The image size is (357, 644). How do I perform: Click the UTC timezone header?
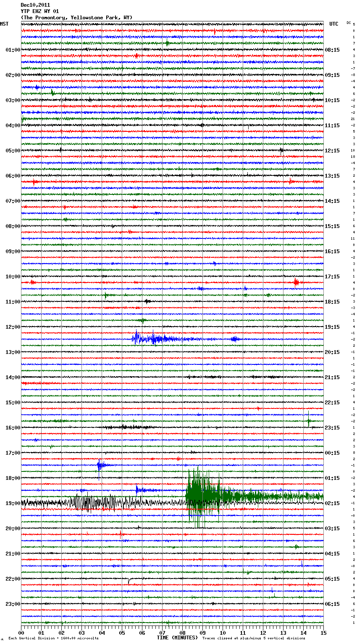(x=334, y=24)
